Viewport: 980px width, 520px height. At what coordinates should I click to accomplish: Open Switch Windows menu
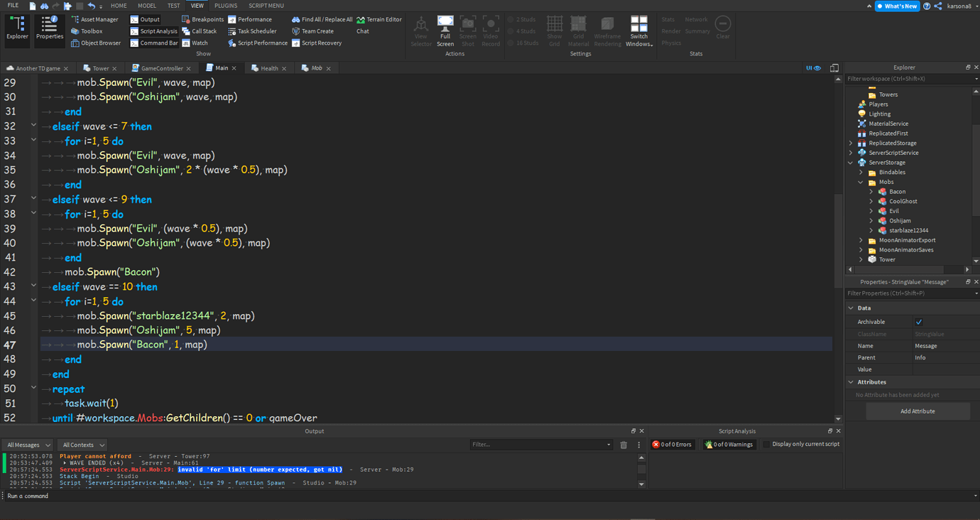(x=639, y=31)
